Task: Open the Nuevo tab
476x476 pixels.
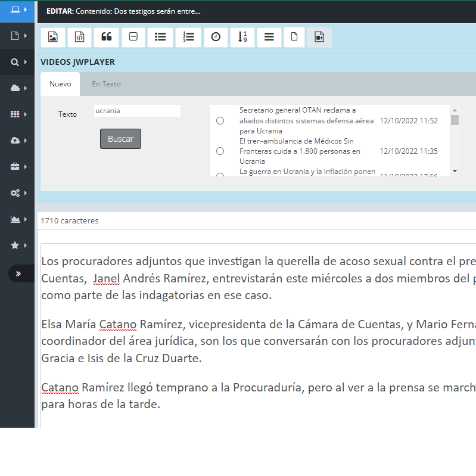Action: pos(60,84)
